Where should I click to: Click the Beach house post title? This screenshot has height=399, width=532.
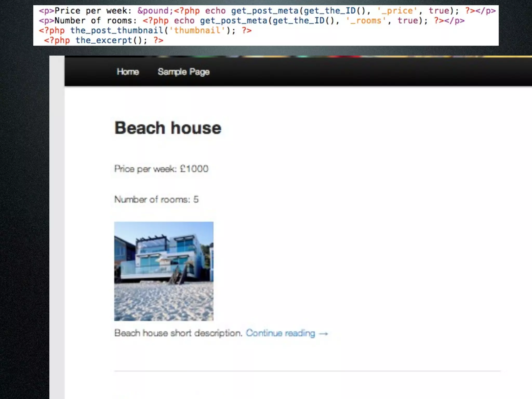(168, 128)
